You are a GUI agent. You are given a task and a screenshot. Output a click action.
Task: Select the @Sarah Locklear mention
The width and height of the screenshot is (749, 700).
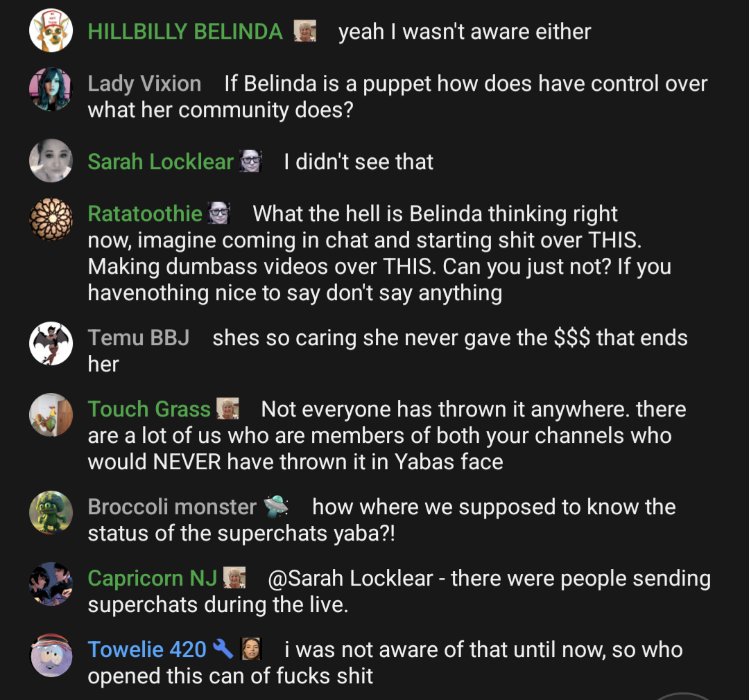coord(351,578)
